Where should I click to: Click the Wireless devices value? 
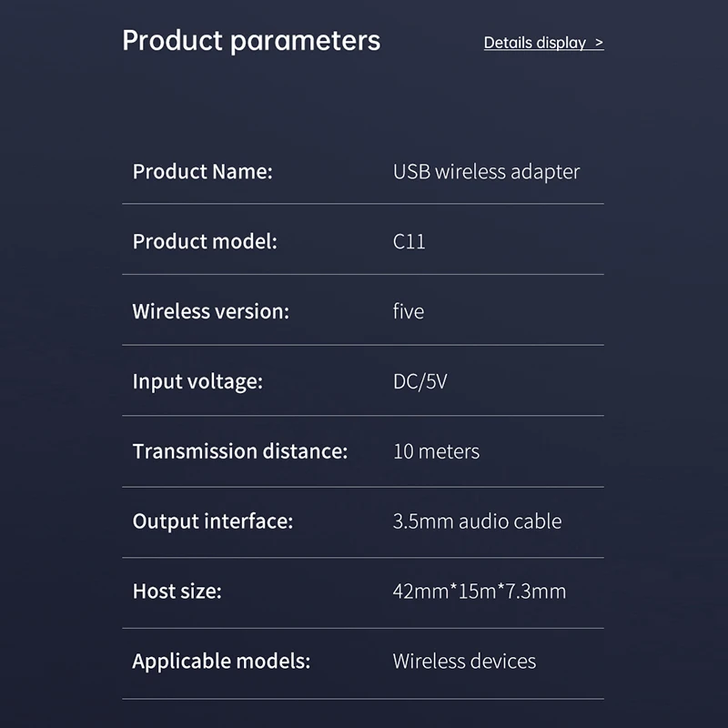tap(464, 662)
